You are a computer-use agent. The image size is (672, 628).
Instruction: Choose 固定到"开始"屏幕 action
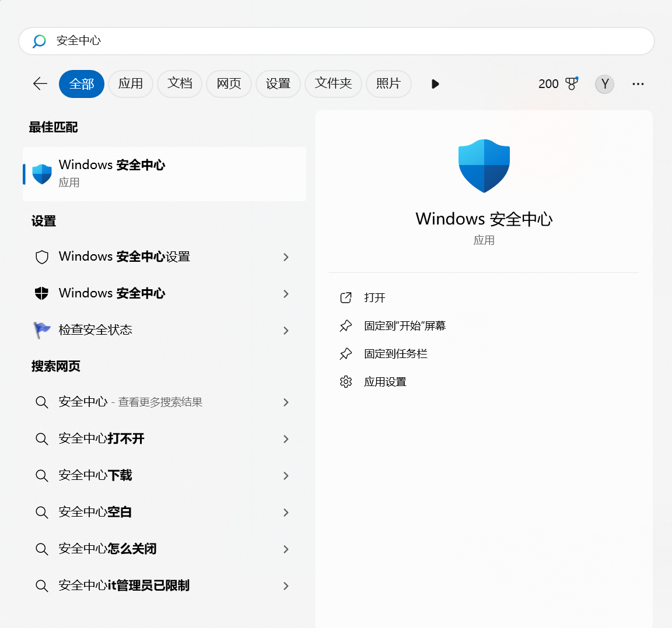405,326
